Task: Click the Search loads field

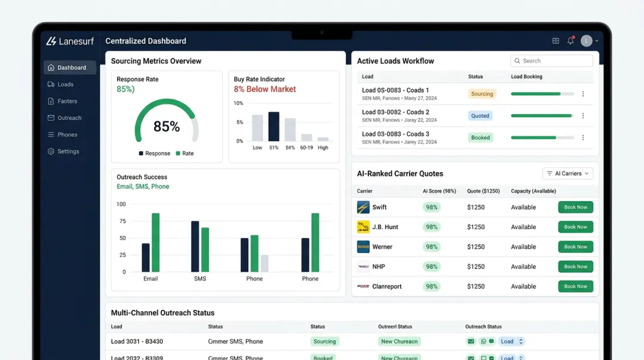Action: 552,61
